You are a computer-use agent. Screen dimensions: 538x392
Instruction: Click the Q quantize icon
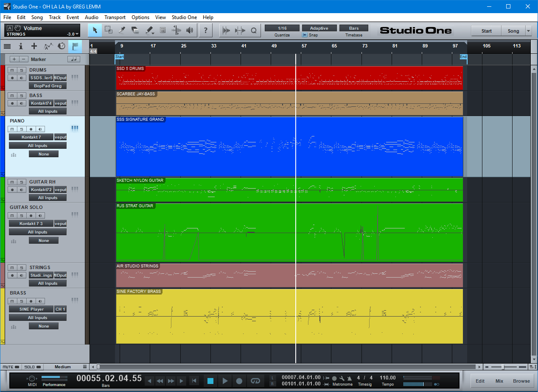[254, 30]
